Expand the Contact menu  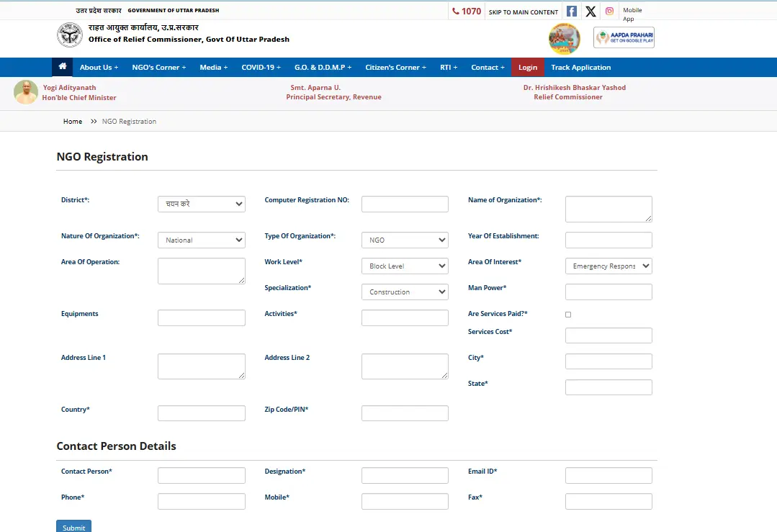point(488,68)
